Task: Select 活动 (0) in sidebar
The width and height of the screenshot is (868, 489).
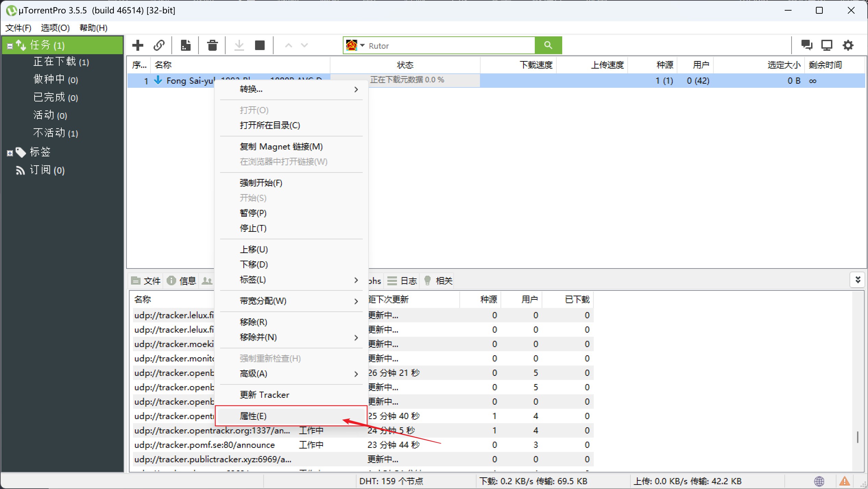Action: click(x=50, y=116)
